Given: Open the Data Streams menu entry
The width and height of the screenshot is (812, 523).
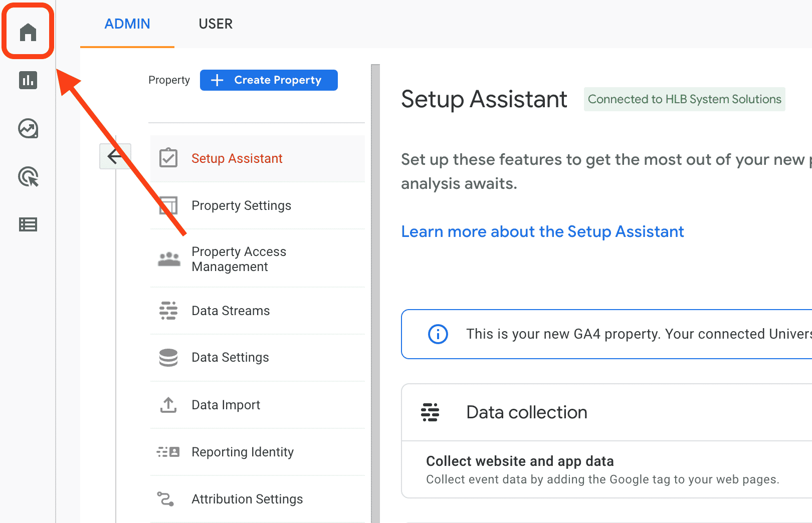Looking at the screenshot, I should tap(230, 311).
